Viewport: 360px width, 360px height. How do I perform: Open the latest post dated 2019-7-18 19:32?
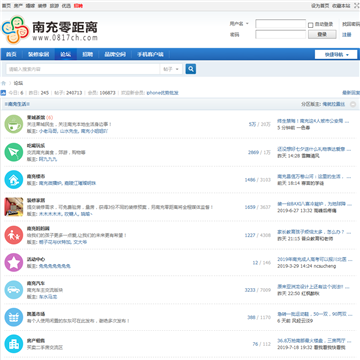314,341
